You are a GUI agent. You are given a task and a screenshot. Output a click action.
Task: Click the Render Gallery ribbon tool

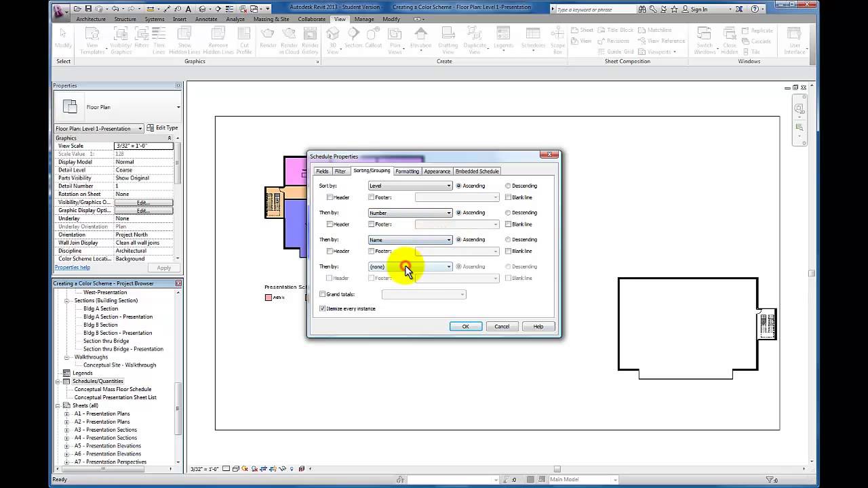point(310,41)
